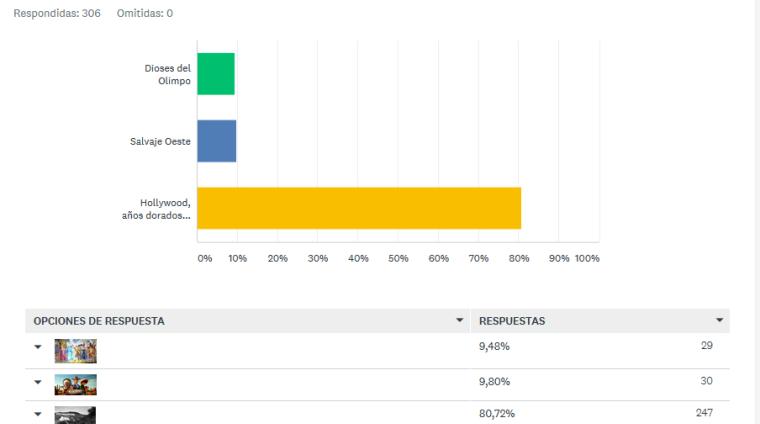Select the 80,72% percentage cell
The width and height of the screenshot is (760, 424).
point(497,413)
